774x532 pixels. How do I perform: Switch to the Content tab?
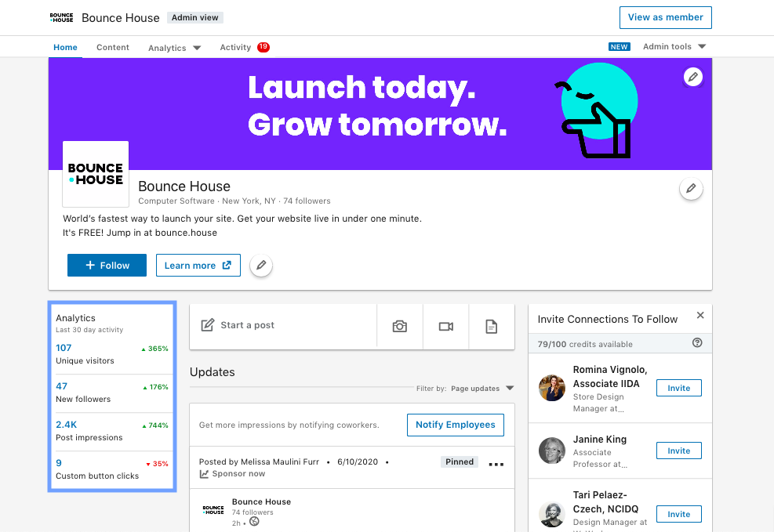coord(113,47)
